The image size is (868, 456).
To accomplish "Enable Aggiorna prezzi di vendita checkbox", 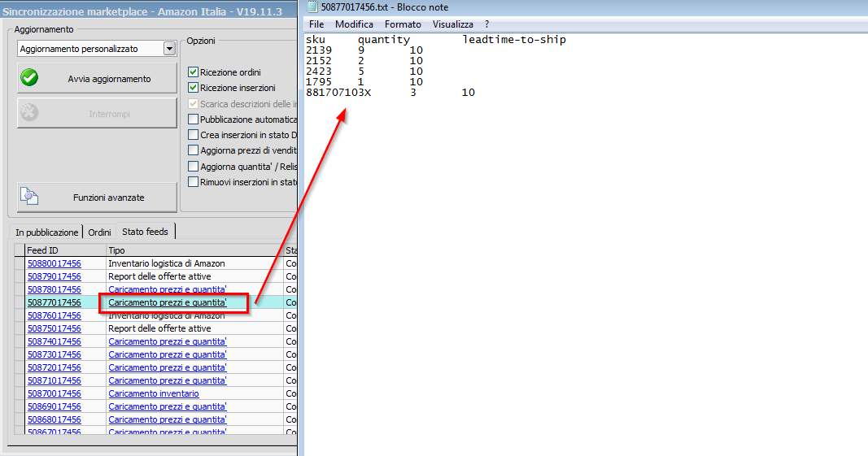I will click(193, 150).
